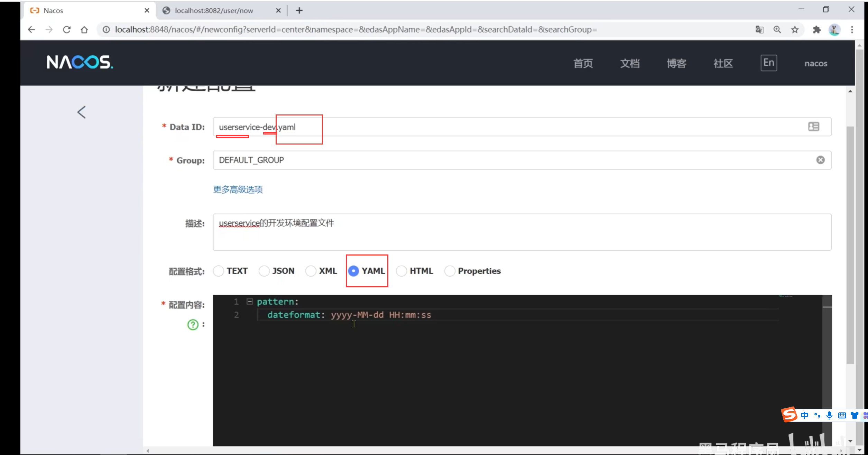Clear the Group field with X icon
Image resolution: width=868 pixels, height=455 pixels.
(x=820, y=160)
